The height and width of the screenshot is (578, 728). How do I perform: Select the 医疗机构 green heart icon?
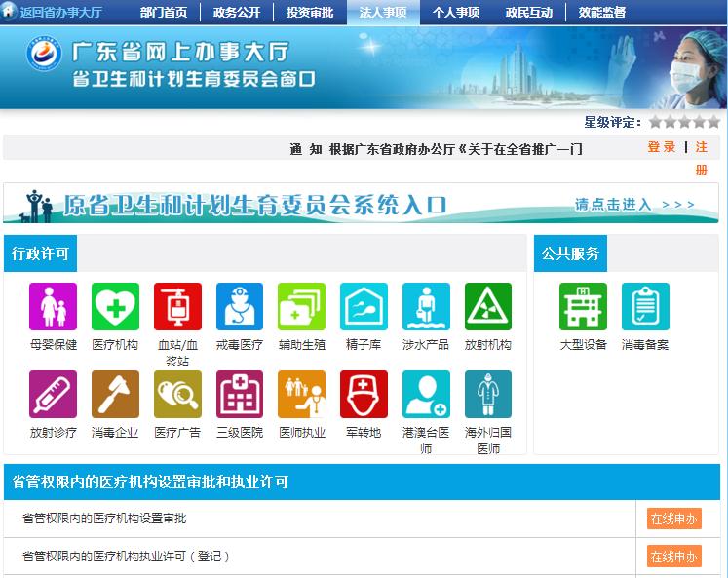(115, 306)
